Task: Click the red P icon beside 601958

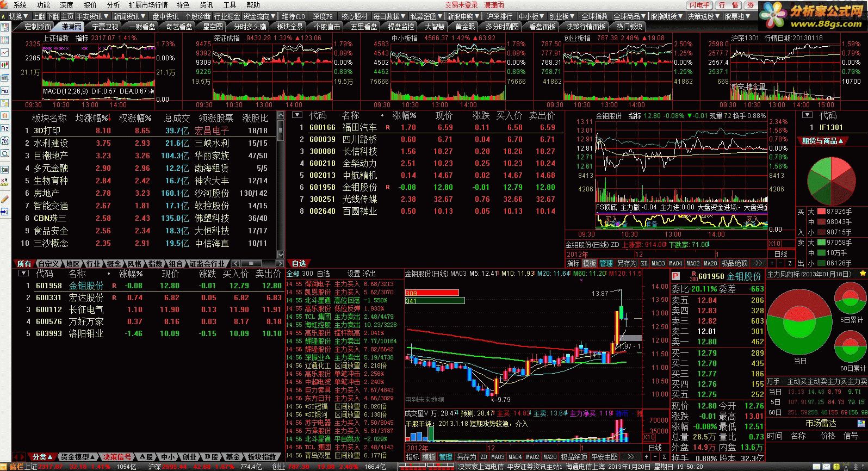Action: point(676,276)
